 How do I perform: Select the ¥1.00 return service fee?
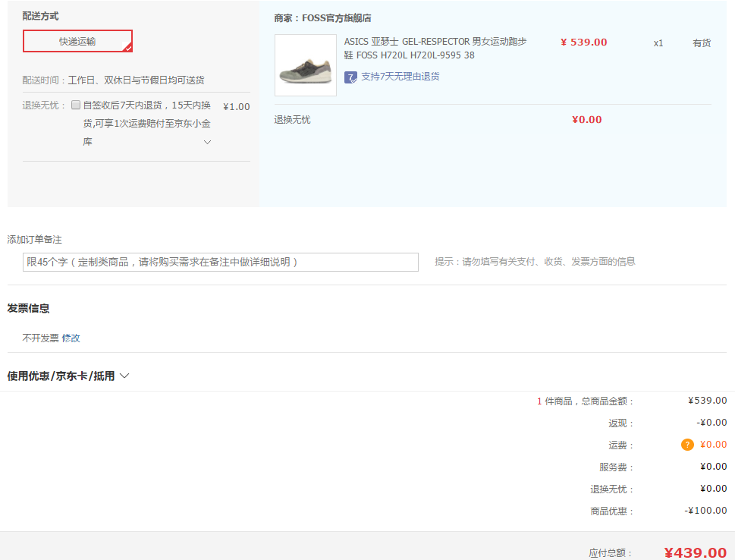pos(236,107)
